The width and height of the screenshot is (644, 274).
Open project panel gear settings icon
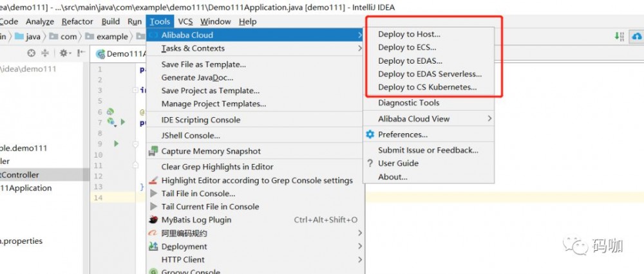pyautogui.click(x=64, y=53)
